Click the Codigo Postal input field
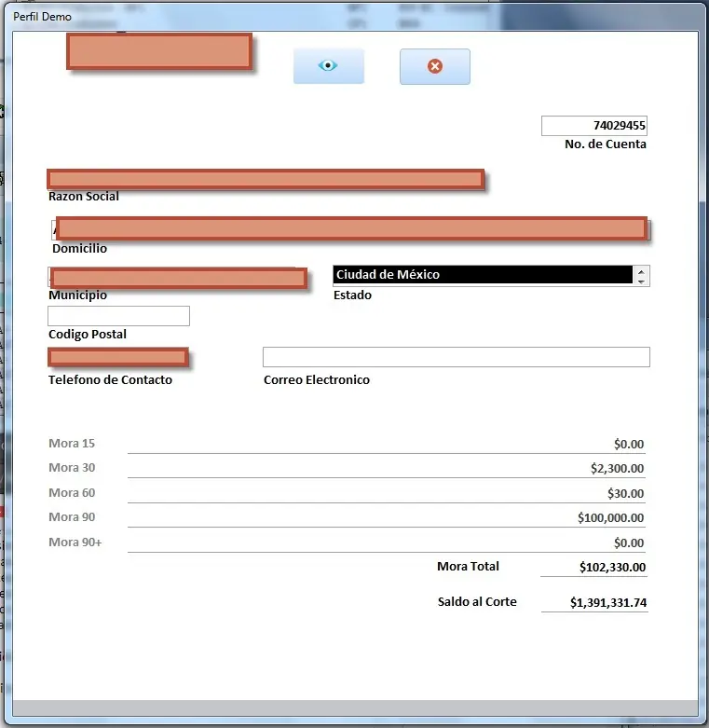This screenshot has height=728, width=709. [118, 316]
